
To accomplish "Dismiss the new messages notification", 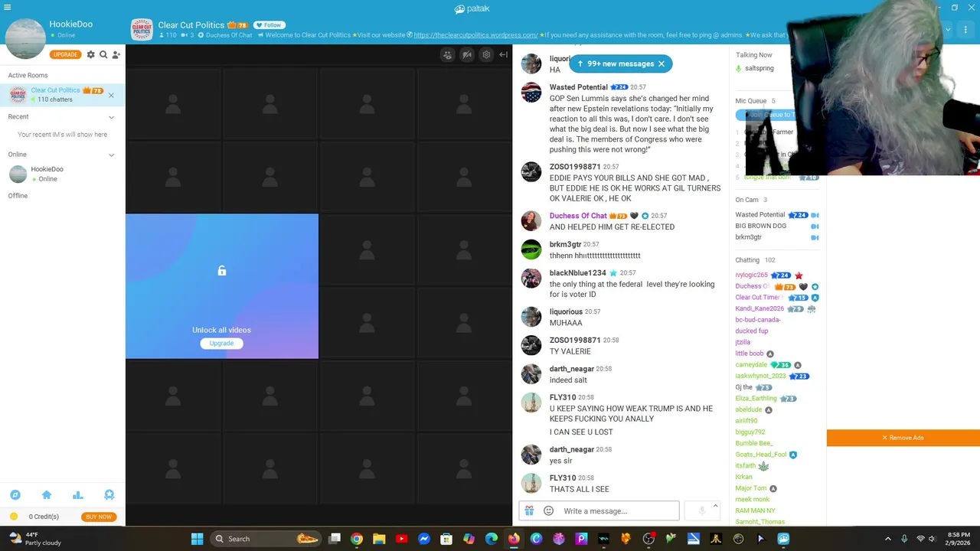I will click(x=661, y=64).
